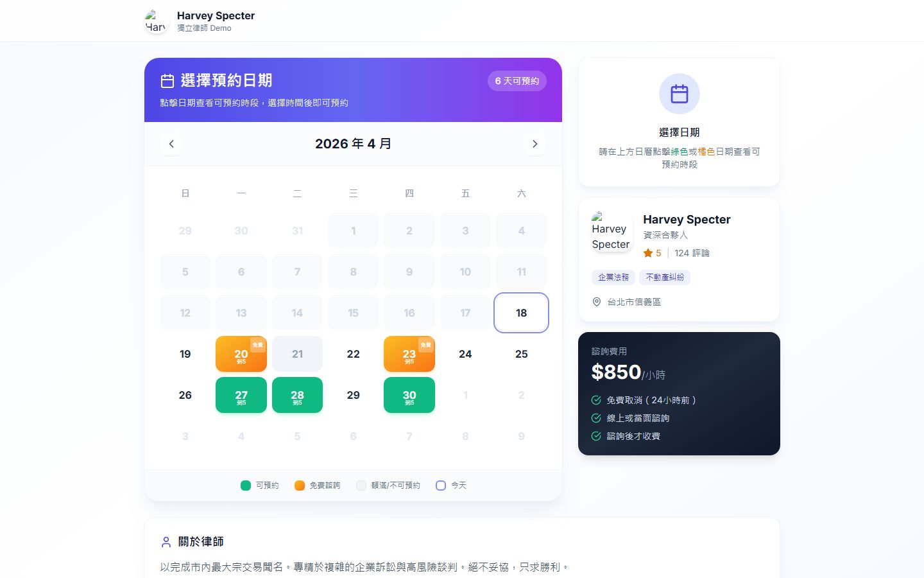The width and height of the screenshot is (924, 578).
Task: Click the 不動產糾紛 specialty tag
Action: pos(665,277)
